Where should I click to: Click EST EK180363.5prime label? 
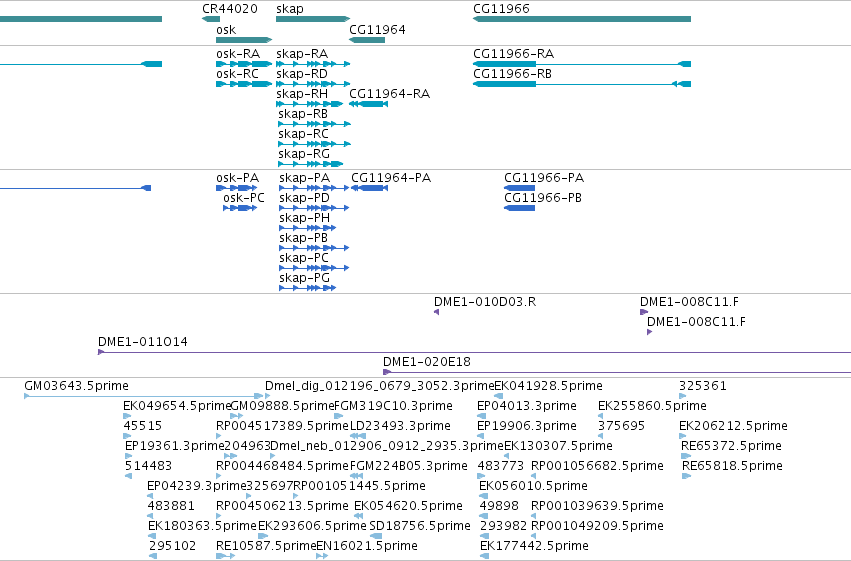pos(202,527)
